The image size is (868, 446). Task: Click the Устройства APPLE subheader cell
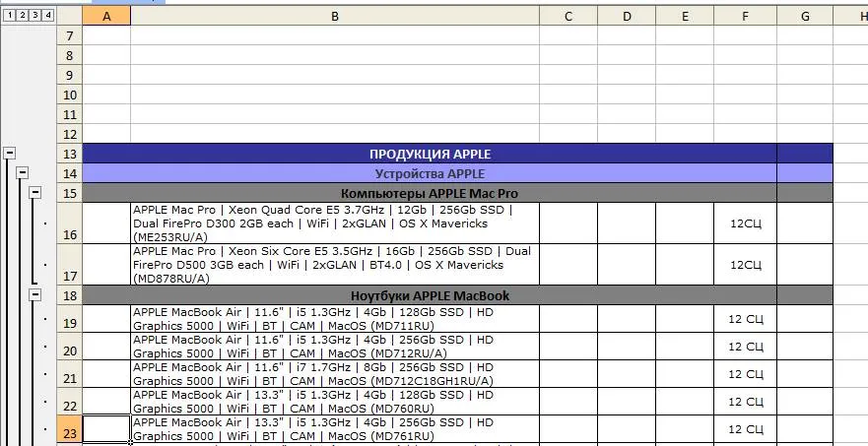(x=430, y=173)
